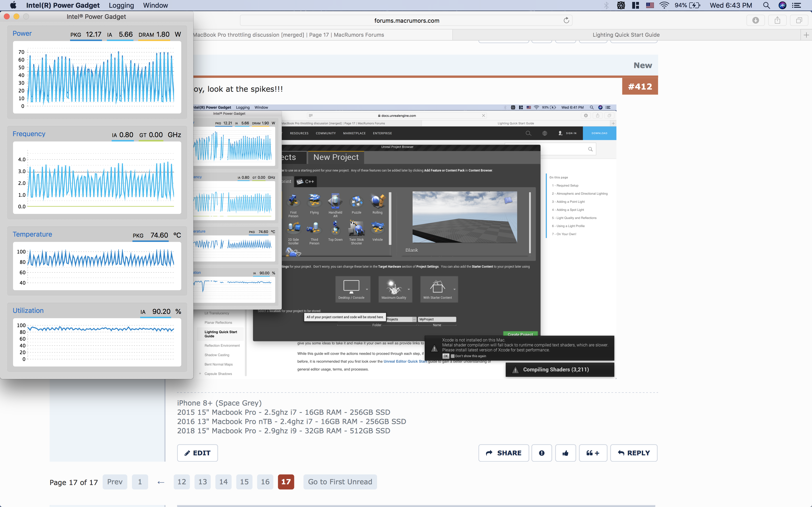The image size is (812, 507).
Task: Open Siri from the menu bar
Action: 783,5
